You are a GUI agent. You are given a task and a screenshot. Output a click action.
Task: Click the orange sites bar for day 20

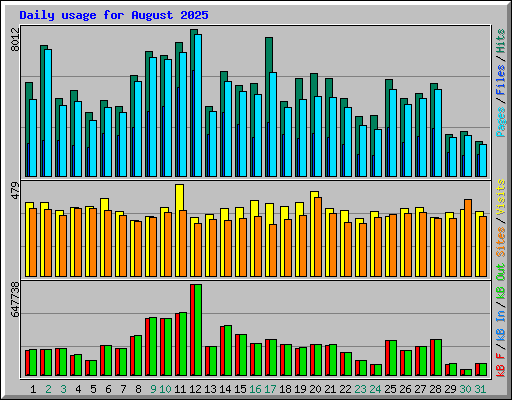318,237
